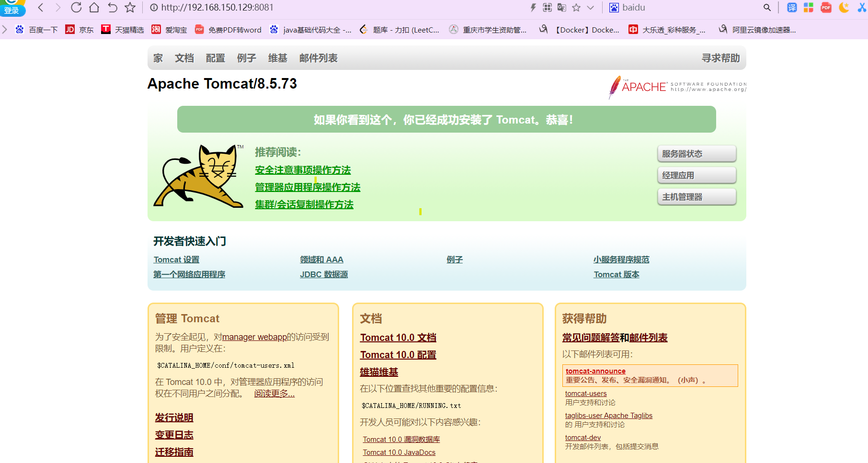Open the red PDF extension icon
Screen dimensions: 868x463
pos(826,7)
